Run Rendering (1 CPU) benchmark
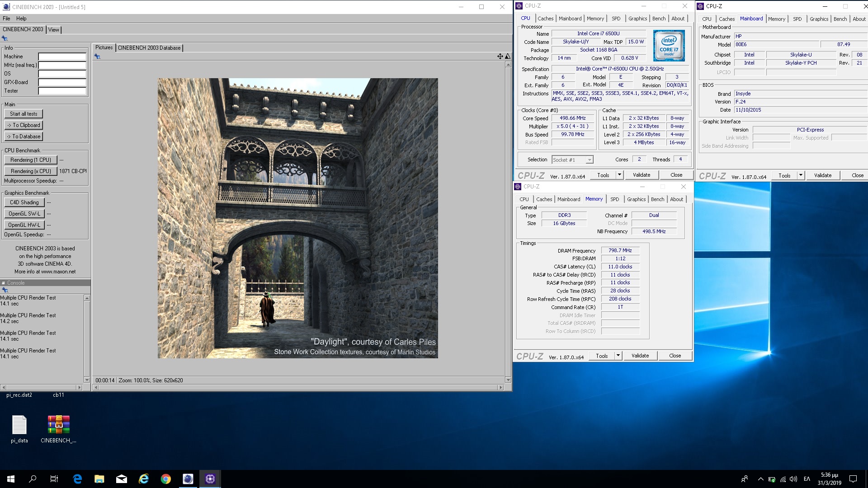Viewport: 868px width, 488px height. click(31, 160)
